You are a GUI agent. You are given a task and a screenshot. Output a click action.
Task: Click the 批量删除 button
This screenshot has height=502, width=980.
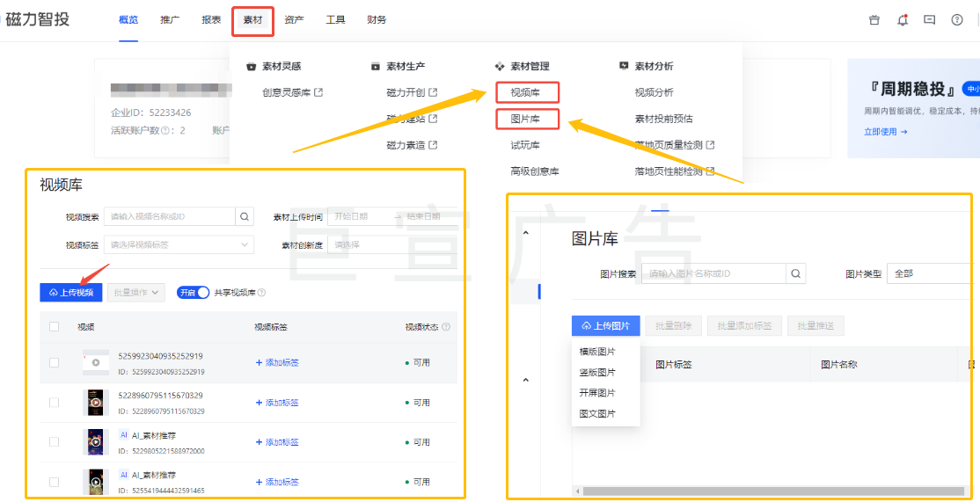(x=674, y=325)
